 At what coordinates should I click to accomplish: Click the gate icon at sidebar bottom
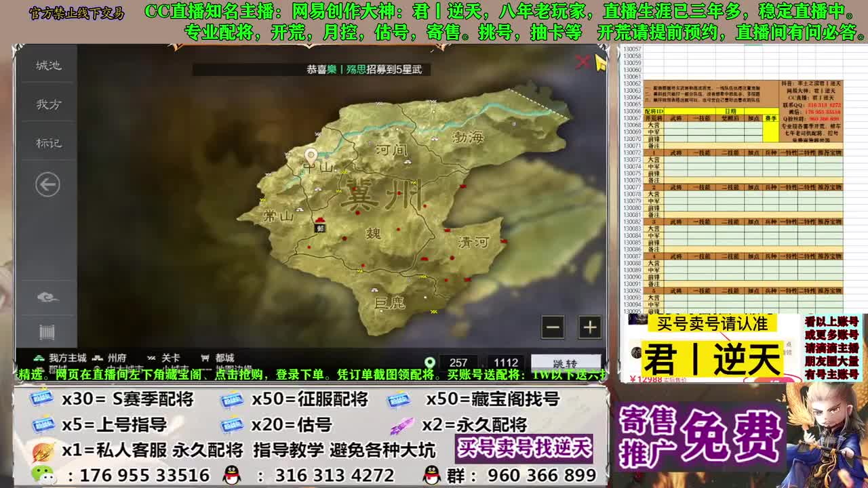[x=47, y=332]
